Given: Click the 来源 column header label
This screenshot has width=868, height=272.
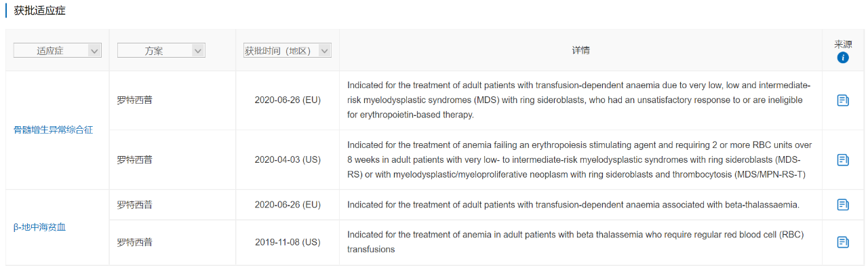Looking at the screenshot, I should tap(843, 44).
